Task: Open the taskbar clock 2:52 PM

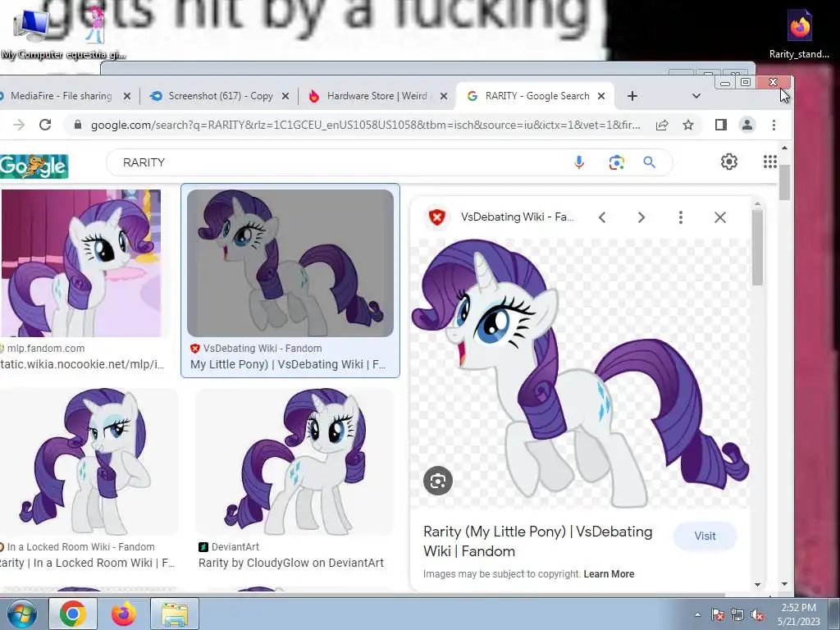Action: coord(799,614)
